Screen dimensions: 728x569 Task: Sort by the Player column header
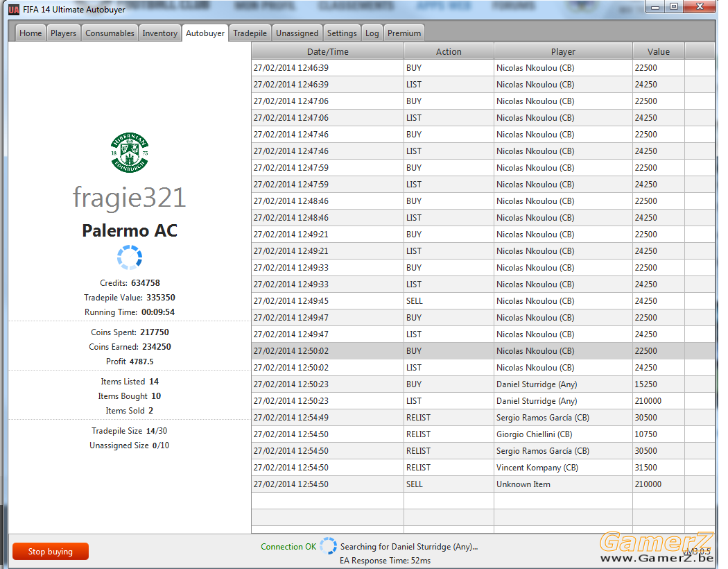563,51
